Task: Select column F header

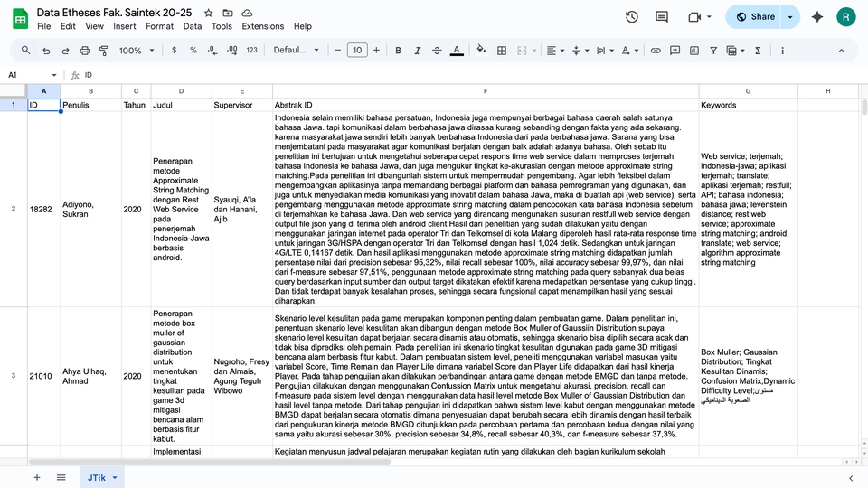Action: tap(486, 91)
